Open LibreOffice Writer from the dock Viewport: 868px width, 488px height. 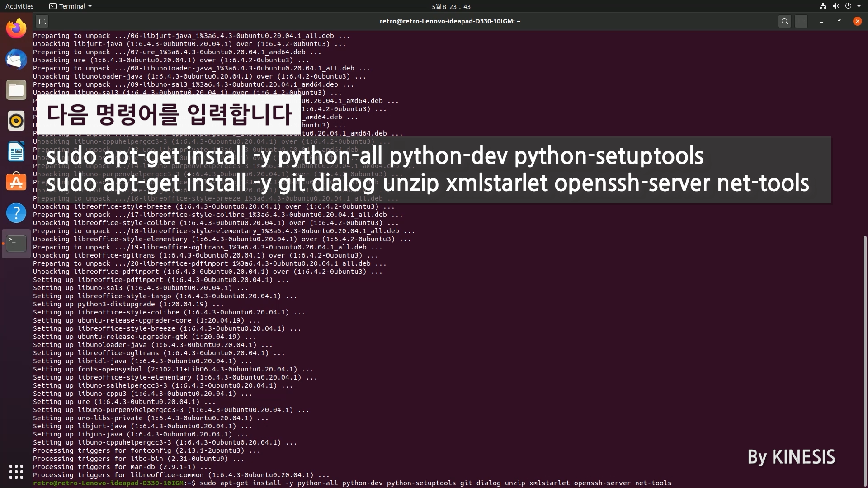click(x=16, y=152)
